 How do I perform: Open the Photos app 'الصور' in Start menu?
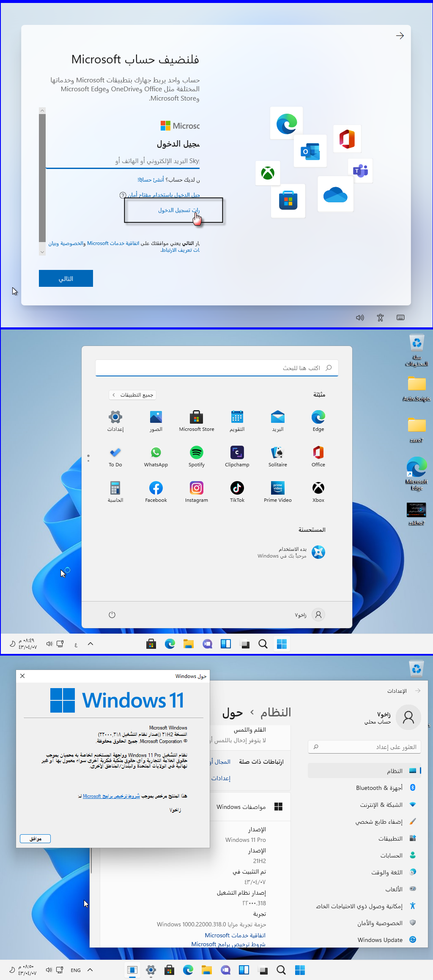(156, 421)
